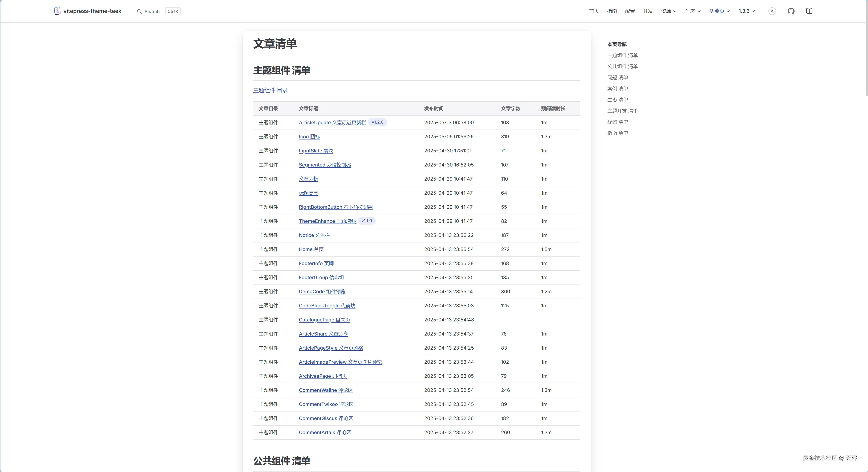This screenshot has width=868, height=472.
Task: Expand the 资源 dropdown menu
Action: pyautogui.click(x=668, y=11)
